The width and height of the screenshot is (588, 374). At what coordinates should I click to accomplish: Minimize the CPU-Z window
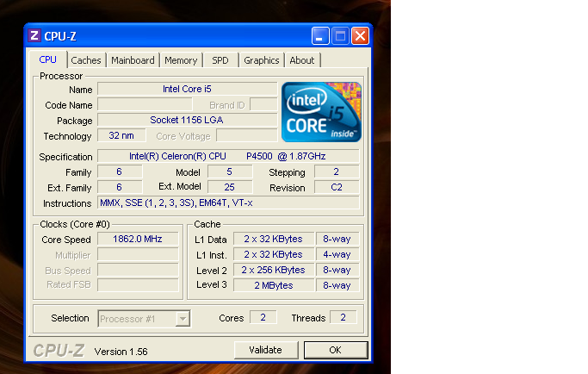click(320, 36)
